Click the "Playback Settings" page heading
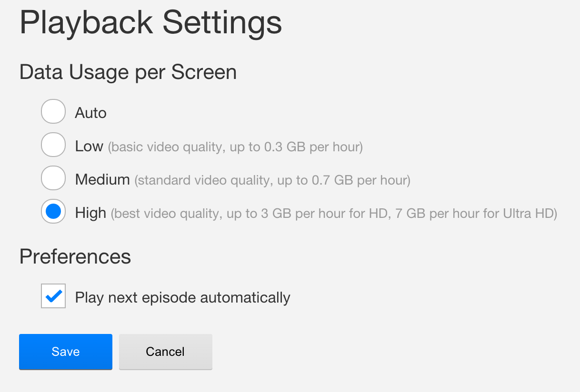The image size is (580, 392). pyautogui.click(x=150, y=22)
